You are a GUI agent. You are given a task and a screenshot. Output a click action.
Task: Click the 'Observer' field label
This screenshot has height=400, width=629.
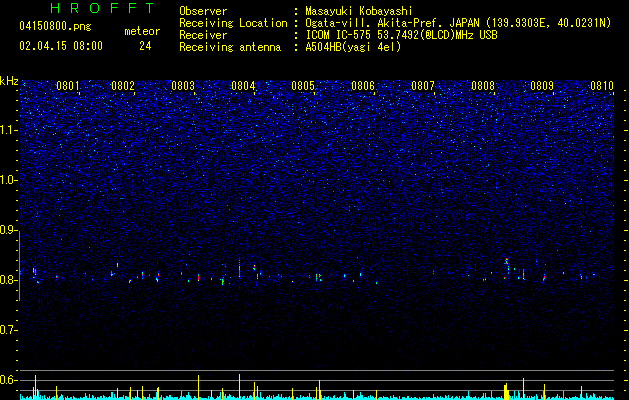203,11
